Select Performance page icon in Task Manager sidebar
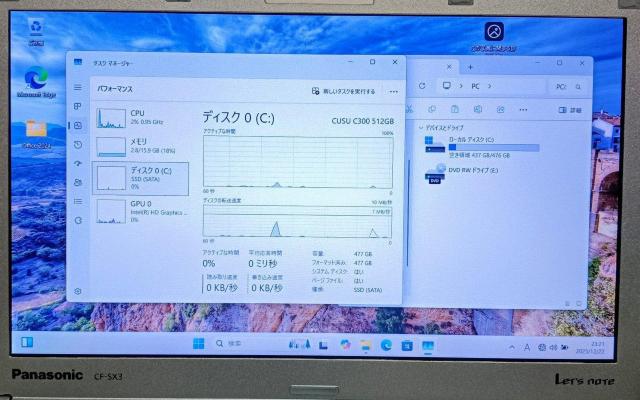The width and height of the screenshot is (640, 400). tap(78, 126)
